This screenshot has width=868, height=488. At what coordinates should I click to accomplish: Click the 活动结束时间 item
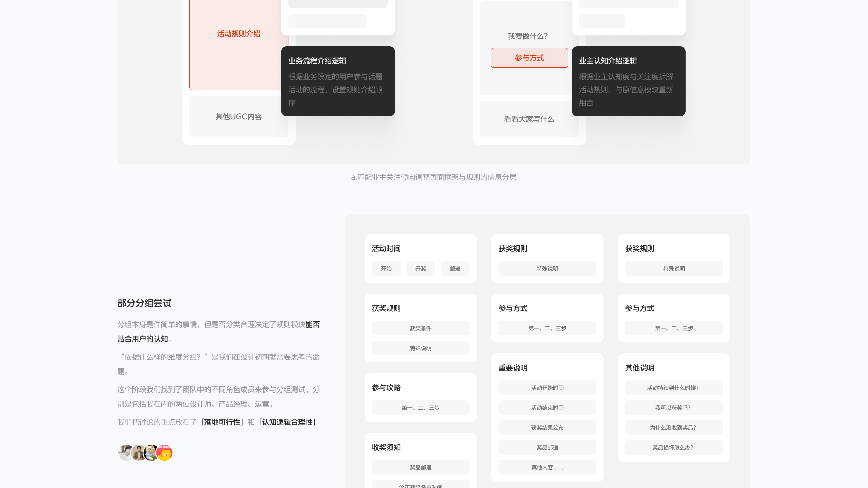click(547, 408)
